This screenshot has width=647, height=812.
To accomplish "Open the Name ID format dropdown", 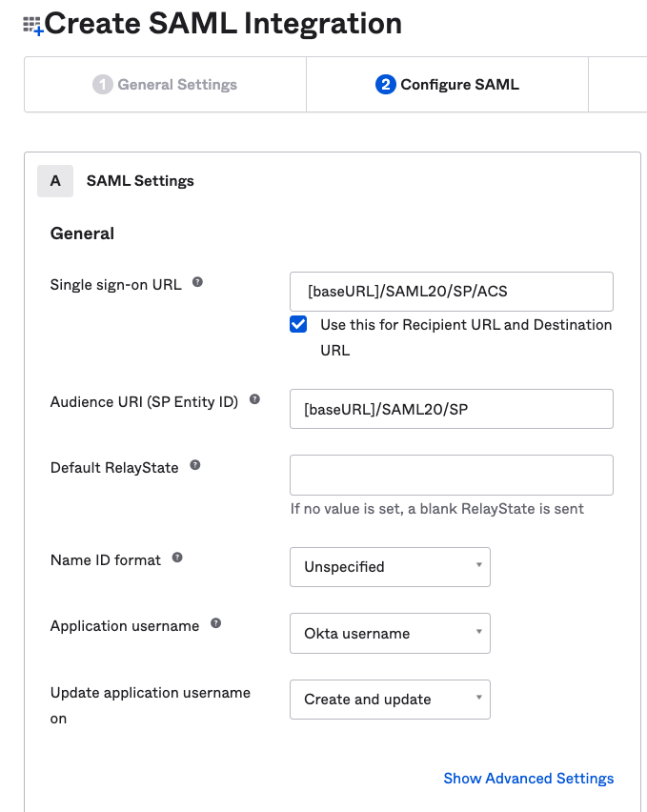I will tap(390, 566).
